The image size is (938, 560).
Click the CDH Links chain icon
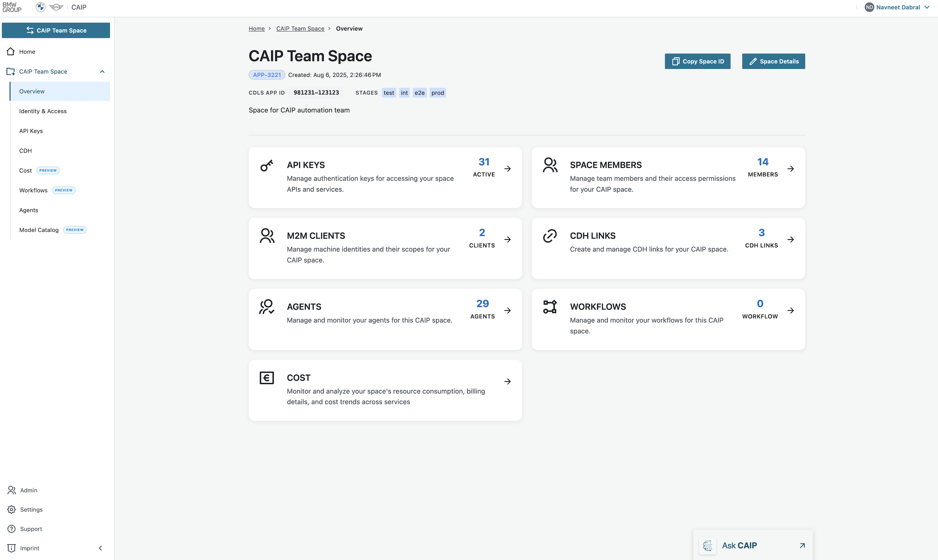point(550,236)
